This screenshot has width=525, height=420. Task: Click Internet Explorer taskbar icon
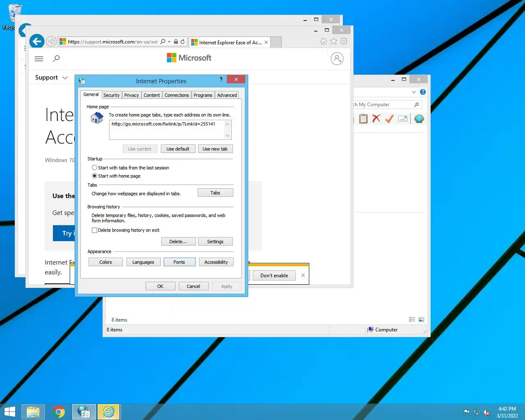point(109,412)
